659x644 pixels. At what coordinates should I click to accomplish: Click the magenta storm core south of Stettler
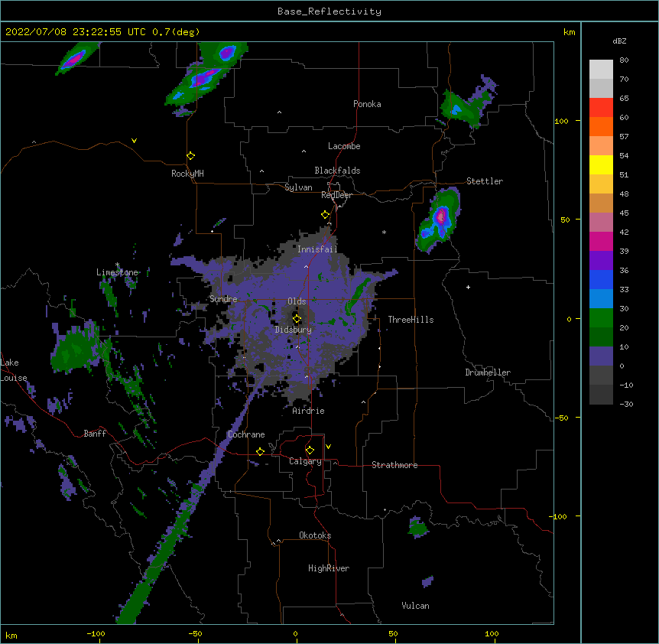pyautogui.click(x=440, y=216)
